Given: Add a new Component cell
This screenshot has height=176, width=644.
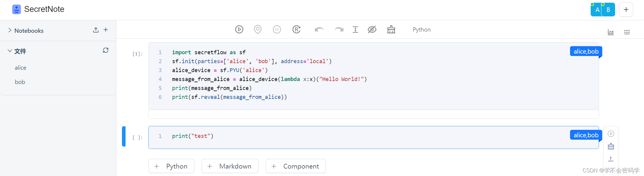Looking at the screenshot, I should pos(296,166).
